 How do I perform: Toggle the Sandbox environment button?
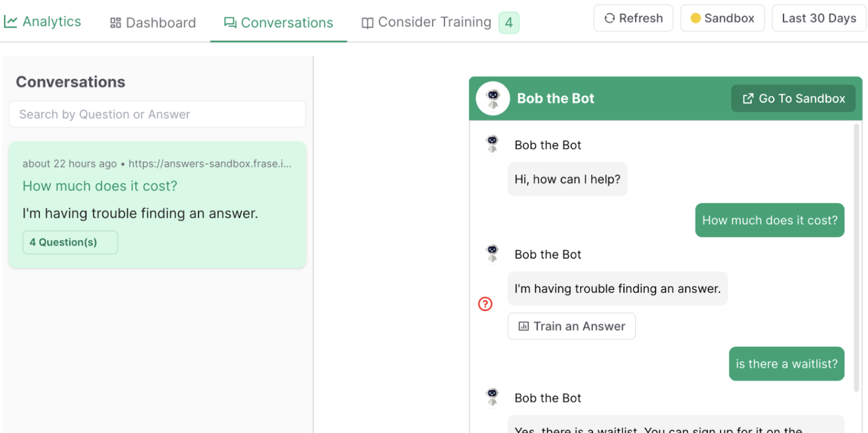(722, 18)
